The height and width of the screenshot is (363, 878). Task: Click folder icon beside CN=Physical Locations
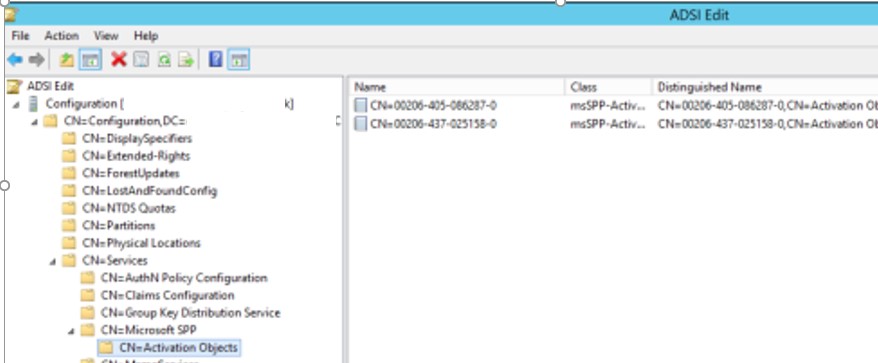pyautogui.click(x=69, y=243)
